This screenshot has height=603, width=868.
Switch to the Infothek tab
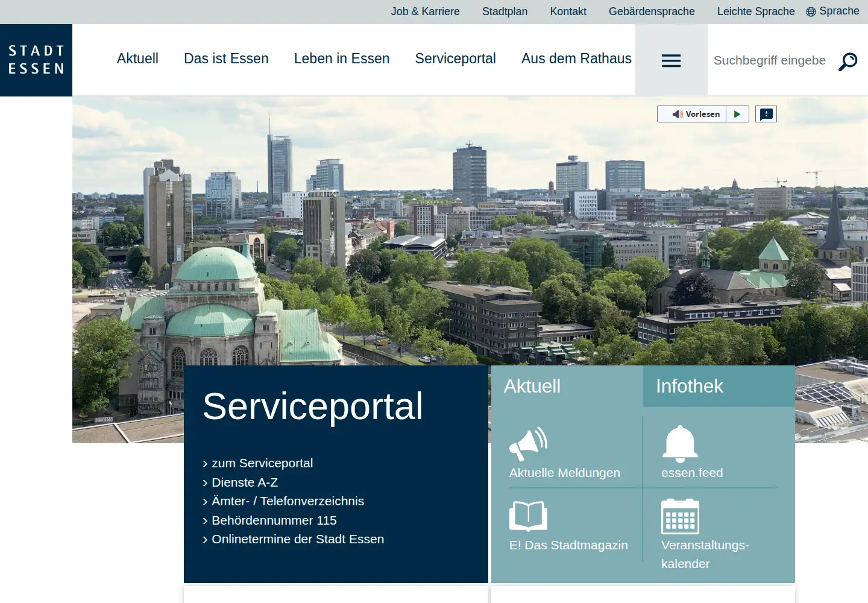pyautogui.click(x=719, y=386)
